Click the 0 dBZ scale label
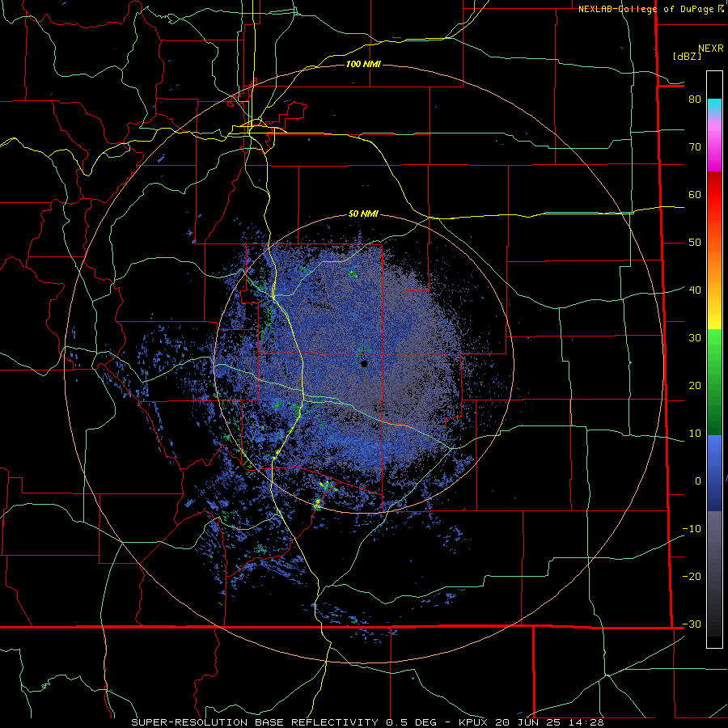The height and width of the screenshot is (728, 728). (698, 481)
